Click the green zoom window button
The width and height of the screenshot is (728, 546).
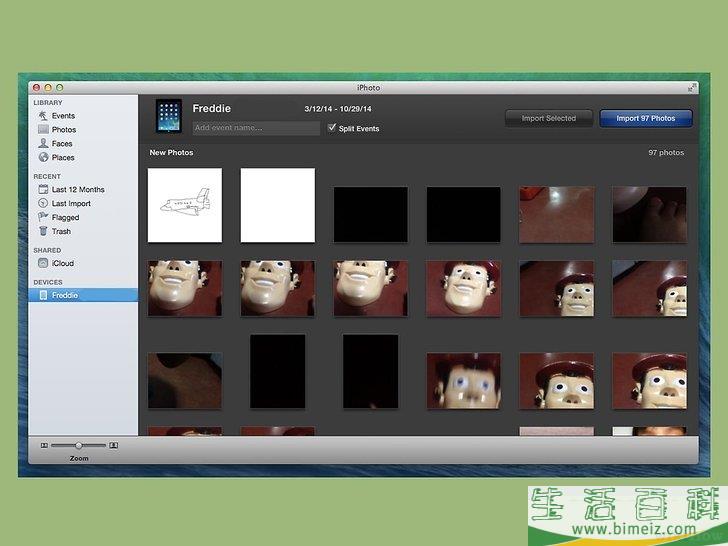(x=59, y=87)
